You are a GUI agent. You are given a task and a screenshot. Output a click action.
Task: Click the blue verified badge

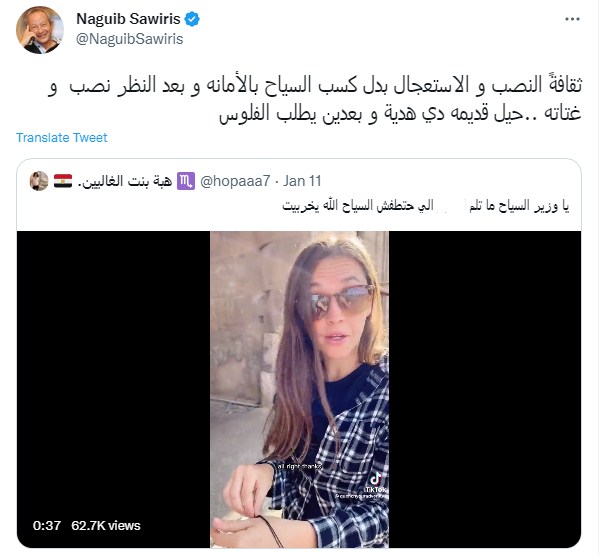pos(192,19)
